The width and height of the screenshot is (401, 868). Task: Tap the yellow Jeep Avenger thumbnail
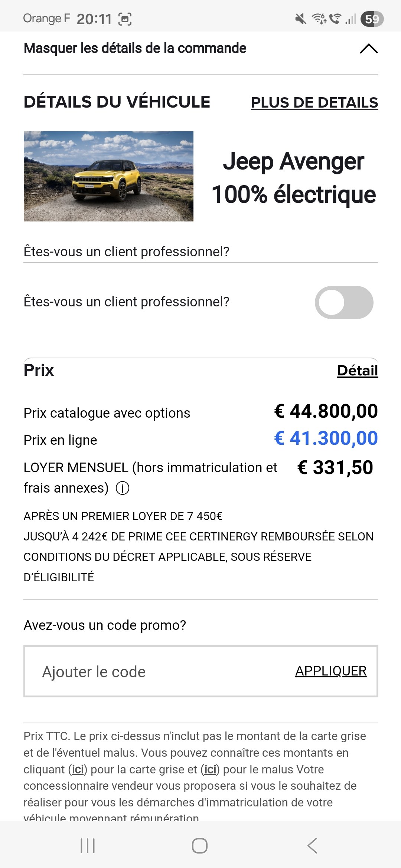point(108,176)
